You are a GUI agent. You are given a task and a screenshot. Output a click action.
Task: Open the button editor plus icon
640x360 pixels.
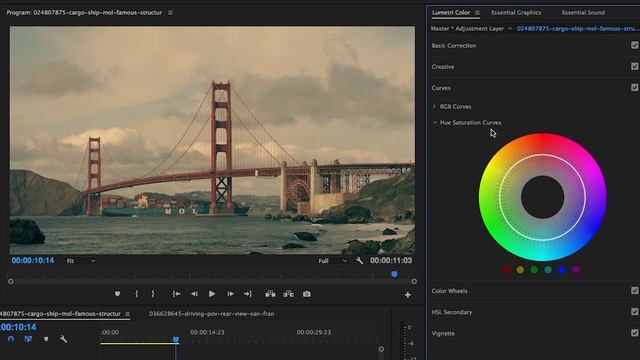[407, 295]
